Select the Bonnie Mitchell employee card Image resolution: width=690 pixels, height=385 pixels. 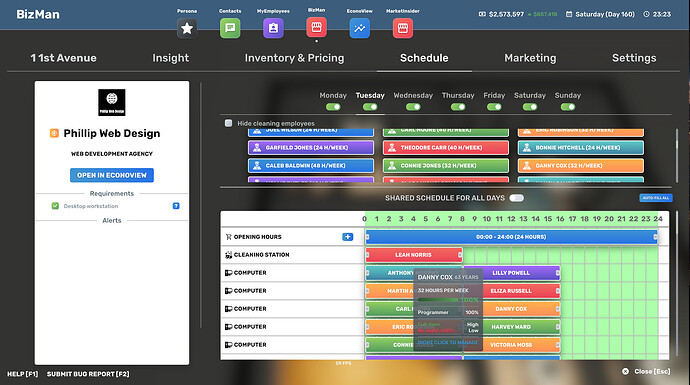[x=581, y=148]
